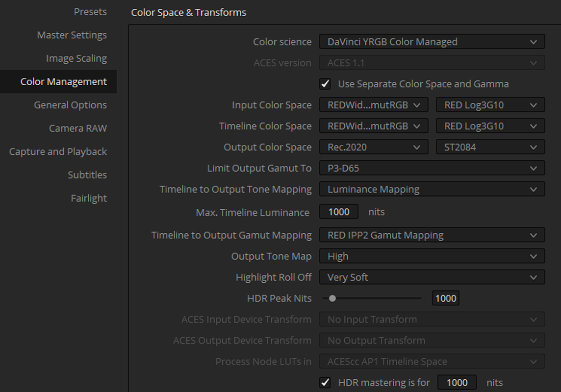Open the Color science dropdown
The width and height of the screenshot is (561, 392).
tap(432, 42)
